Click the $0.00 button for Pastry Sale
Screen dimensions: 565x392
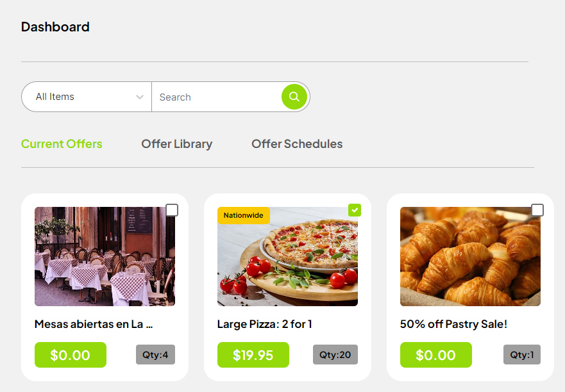tap(436, 355)
